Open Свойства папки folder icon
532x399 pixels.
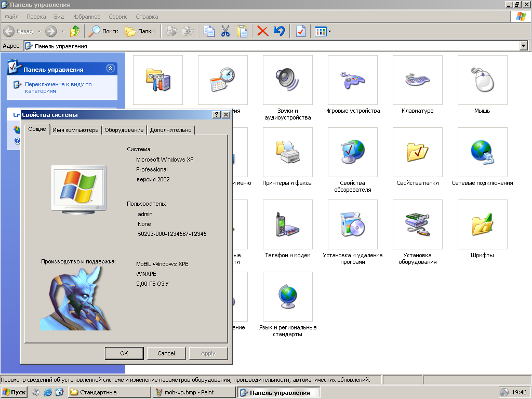click(417, 152)
